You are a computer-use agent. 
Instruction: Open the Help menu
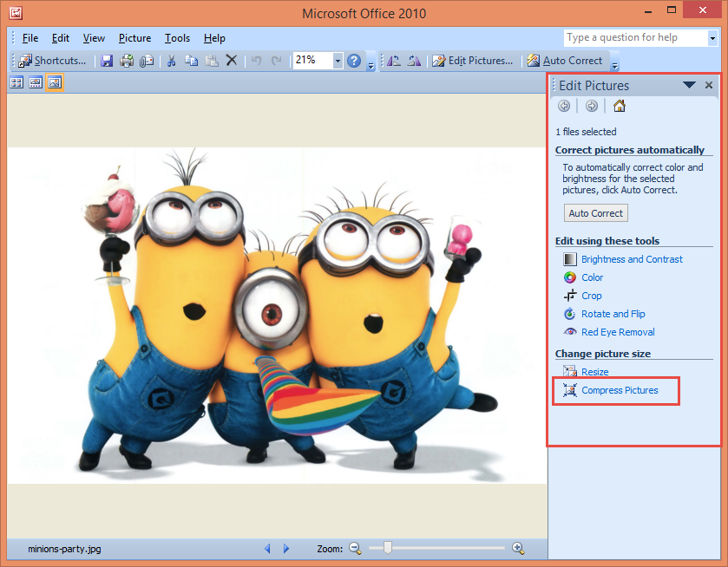[214, 38]
